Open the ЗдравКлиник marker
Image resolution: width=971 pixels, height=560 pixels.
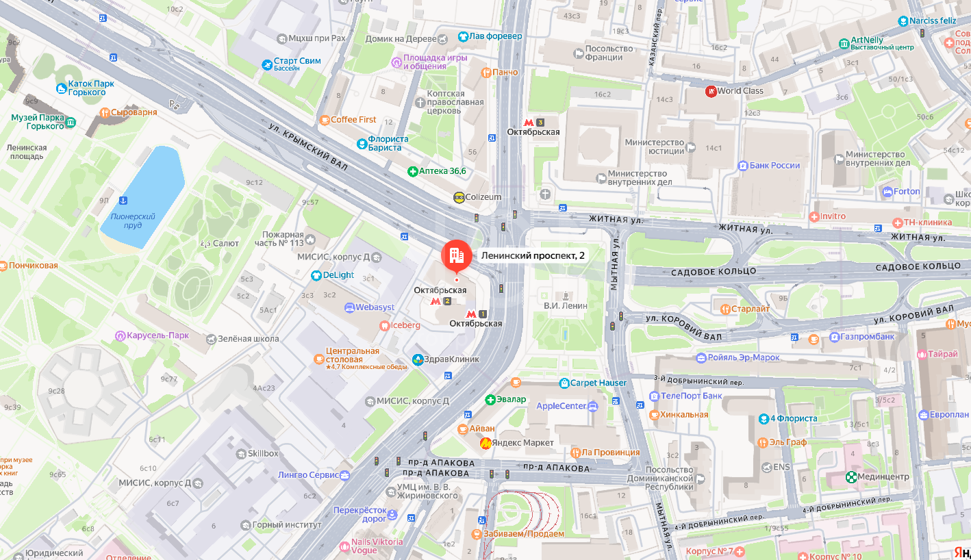tap(417, 359)
